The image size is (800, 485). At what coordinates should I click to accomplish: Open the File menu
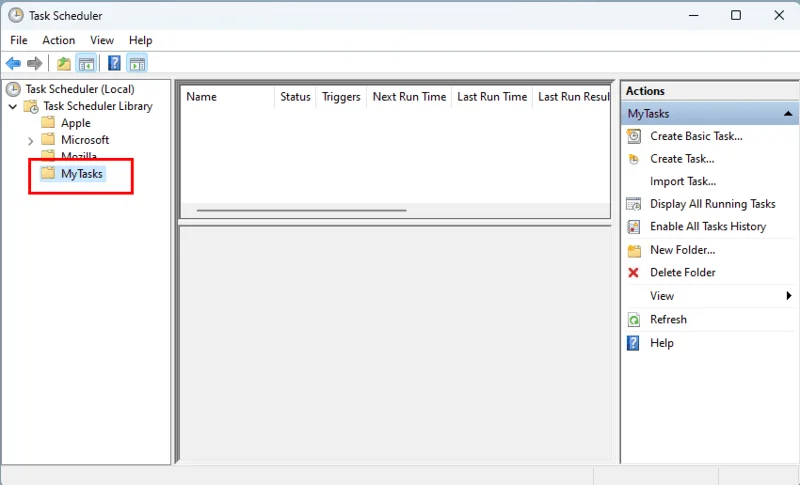[x=19, y=40]
